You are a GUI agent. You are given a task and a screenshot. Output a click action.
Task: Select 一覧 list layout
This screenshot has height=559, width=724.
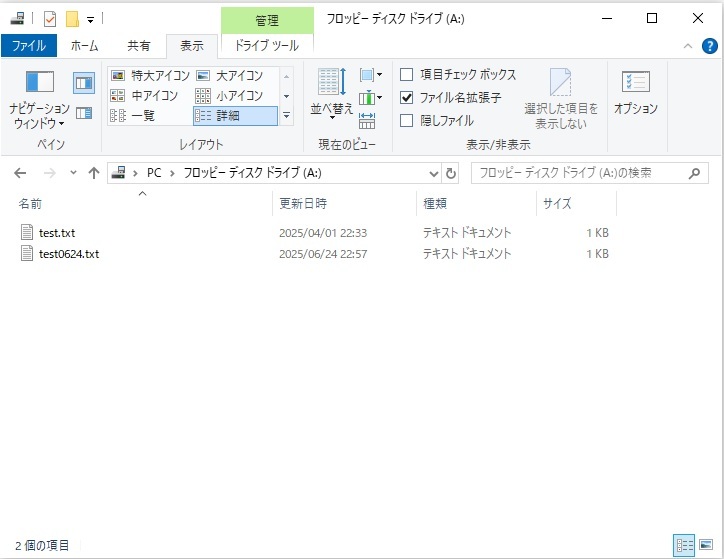[x=133, y=115]
